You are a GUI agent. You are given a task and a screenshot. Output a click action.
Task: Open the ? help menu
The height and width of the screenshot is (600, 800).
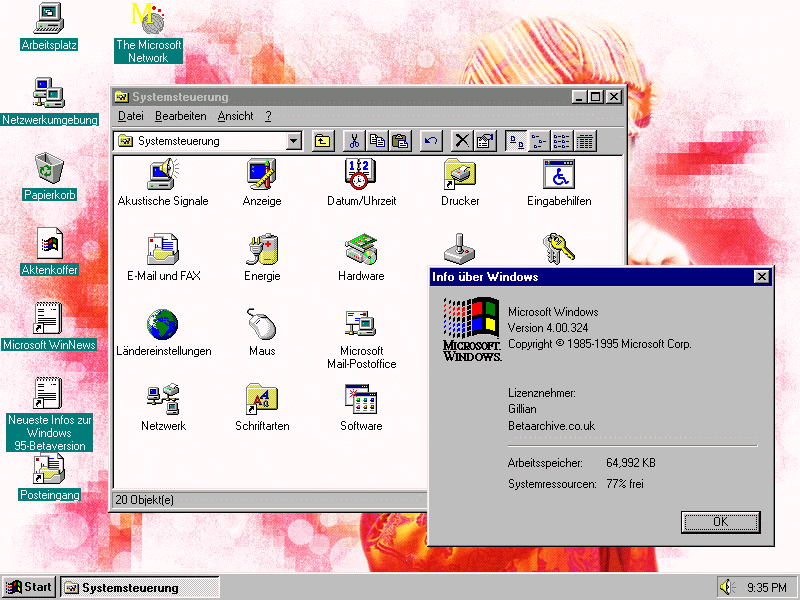click(268, 116)
